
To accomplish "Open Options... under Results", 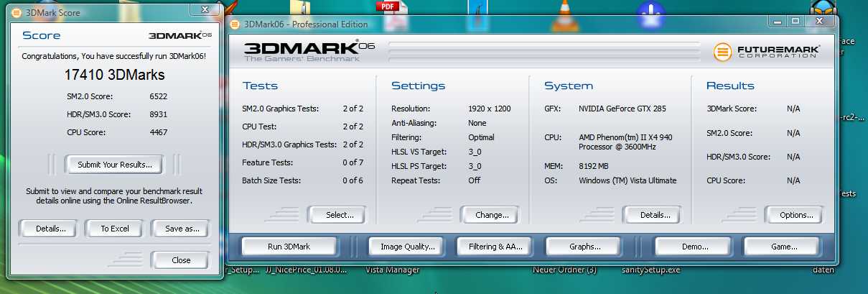I will [x=793, y=214].
